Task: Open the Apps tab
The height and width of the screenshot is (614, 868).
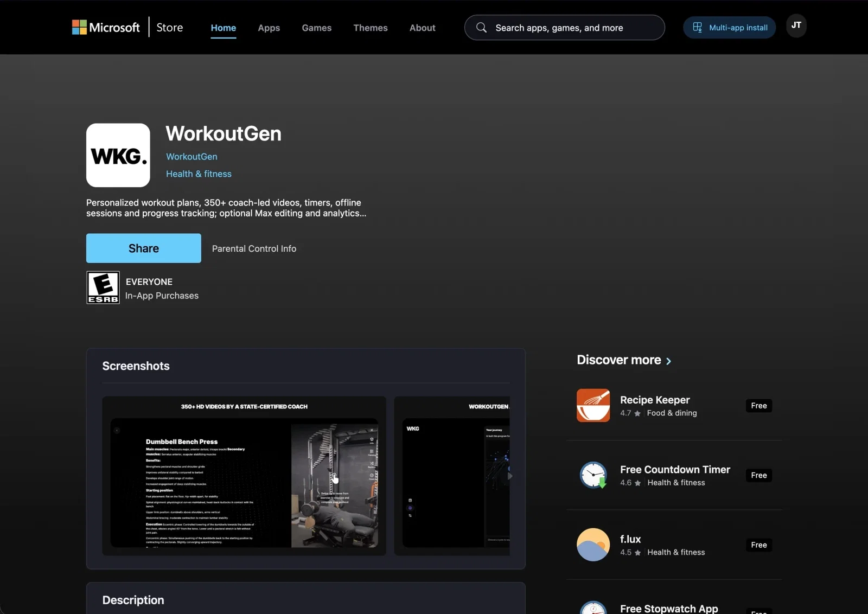Action: coord(269,28)
